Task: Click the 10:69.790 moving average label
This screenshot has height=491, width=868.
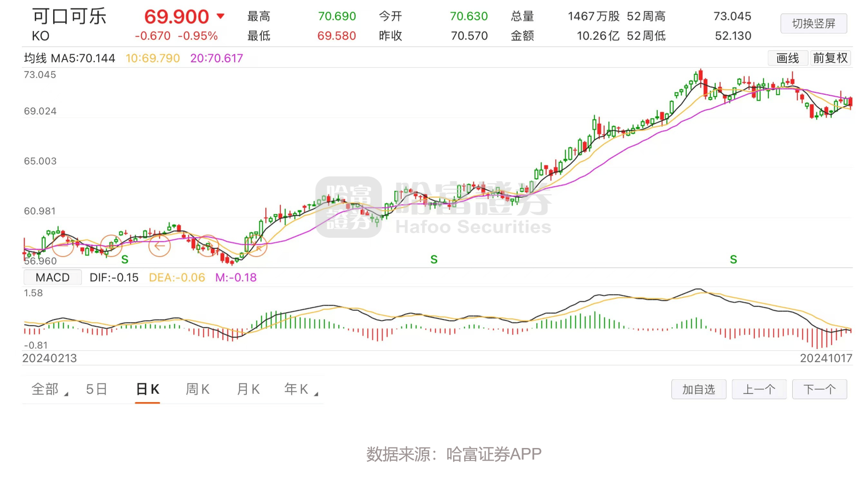Action: click(153, 58)
